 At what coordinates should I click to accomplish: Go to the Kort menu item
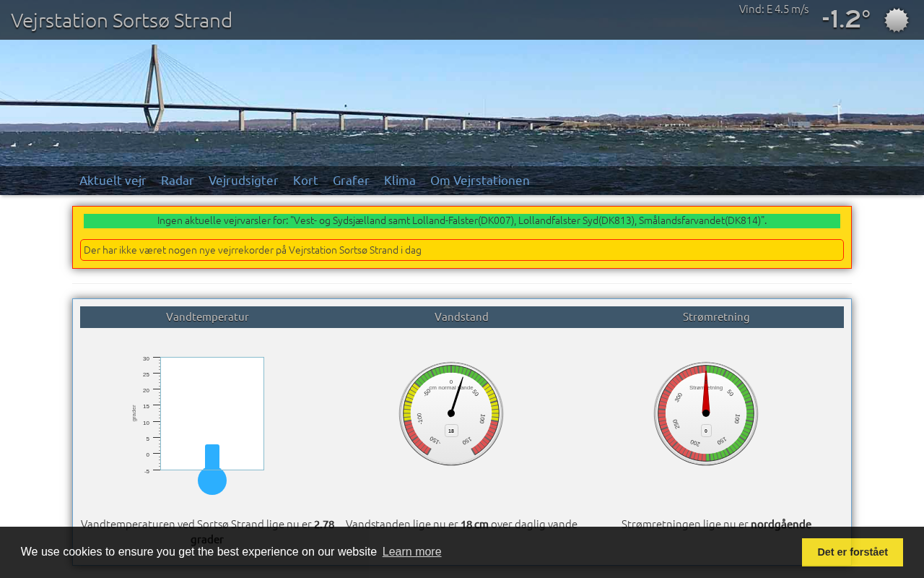coord(305,181)
